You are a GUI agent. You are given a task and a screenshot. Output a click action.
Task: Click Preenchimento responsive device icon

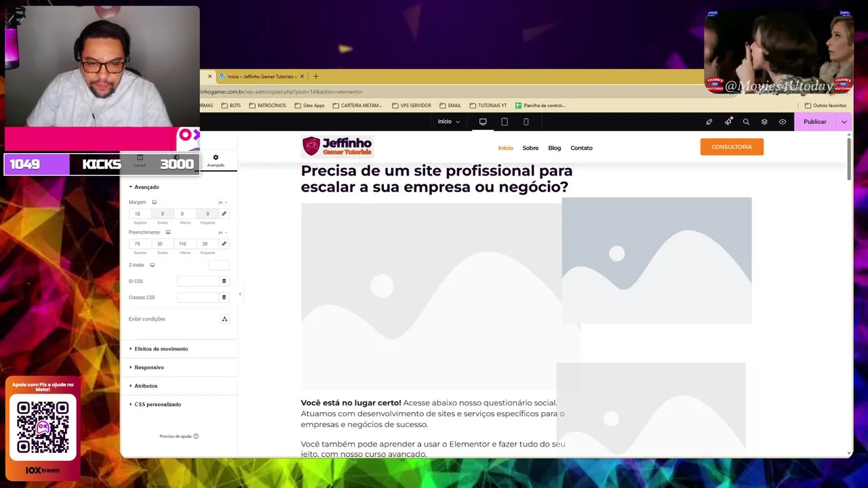pyautogui.click(x=168, y=232)
